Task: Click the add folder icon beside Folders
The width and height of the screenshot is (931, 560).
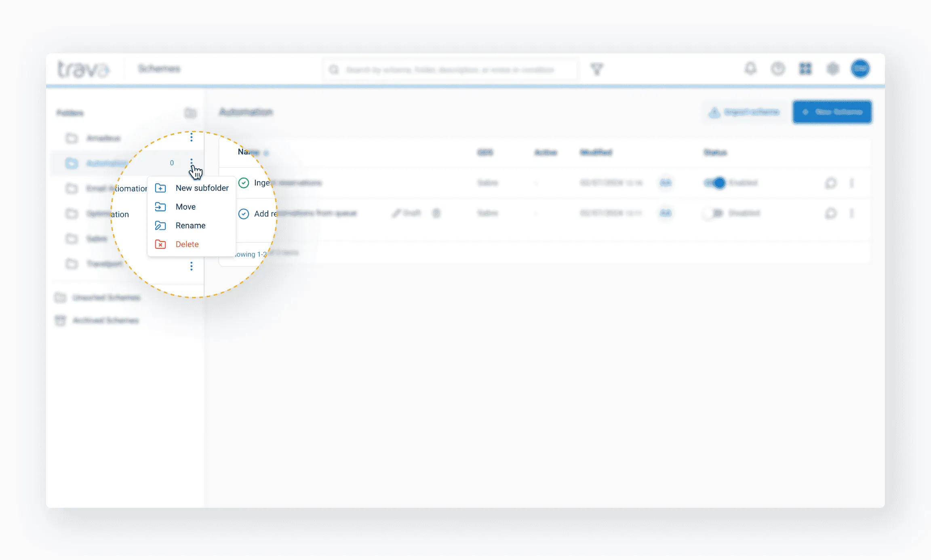Action: pos(190,113)
